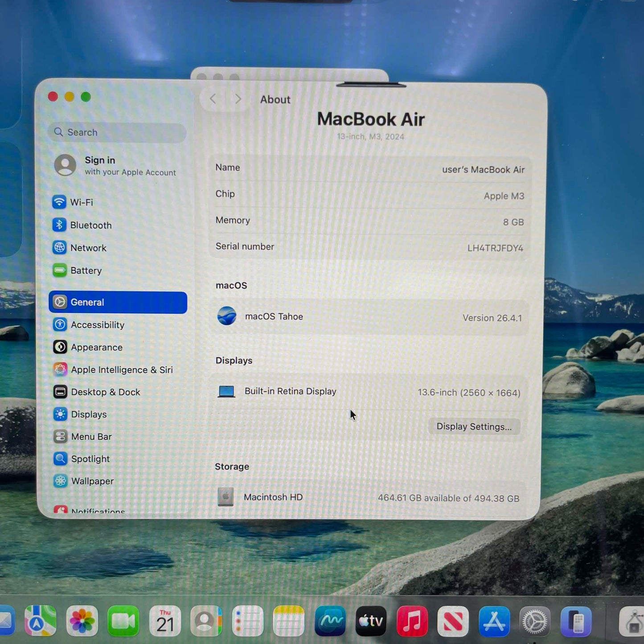
Task: Open Notes from the Dock
Action: pos(288,620)
